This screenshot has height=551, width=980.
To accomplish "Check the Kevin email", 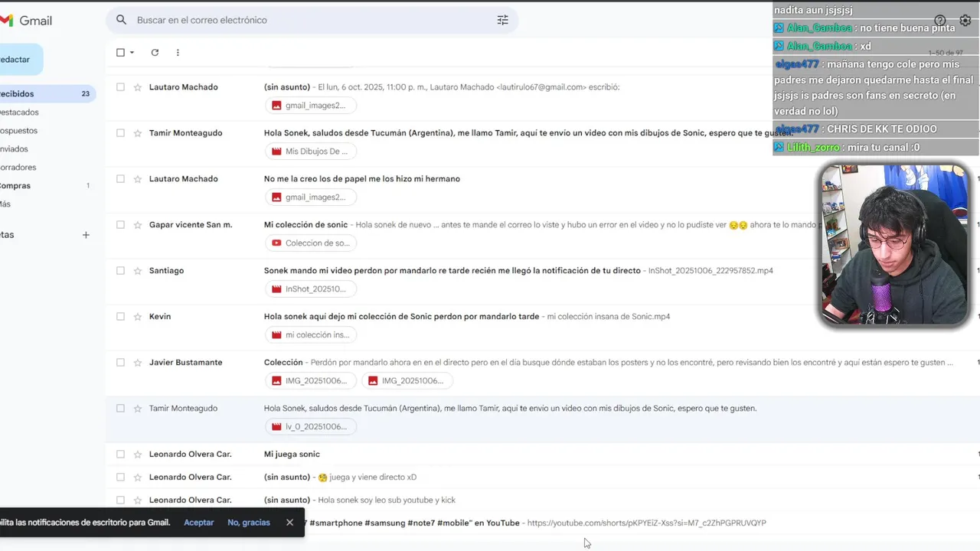I will (x=120, y=317).
